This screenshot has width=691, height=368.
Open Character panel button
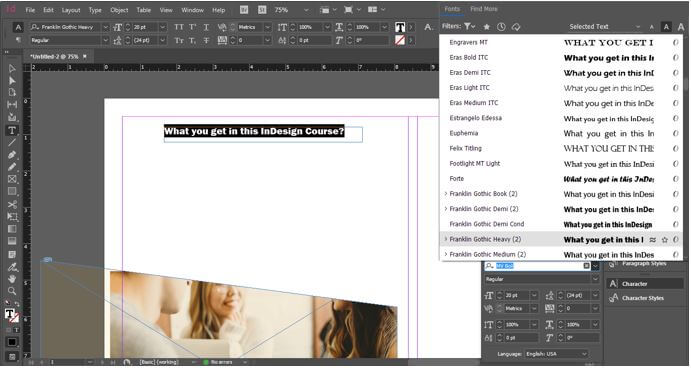pyautogui.click(x=645, y=284)
